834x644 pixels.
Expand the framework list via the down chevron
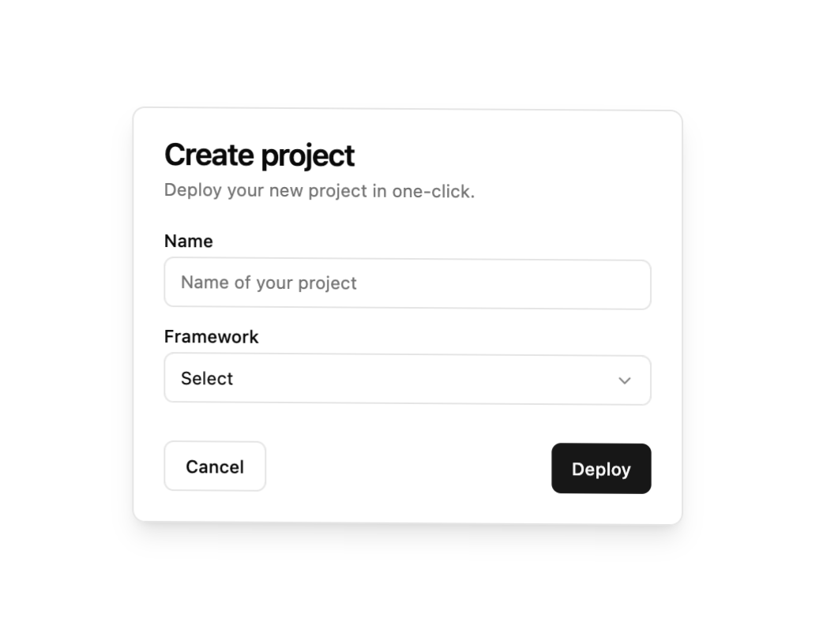pyautogui.click(x=625, y=380)
